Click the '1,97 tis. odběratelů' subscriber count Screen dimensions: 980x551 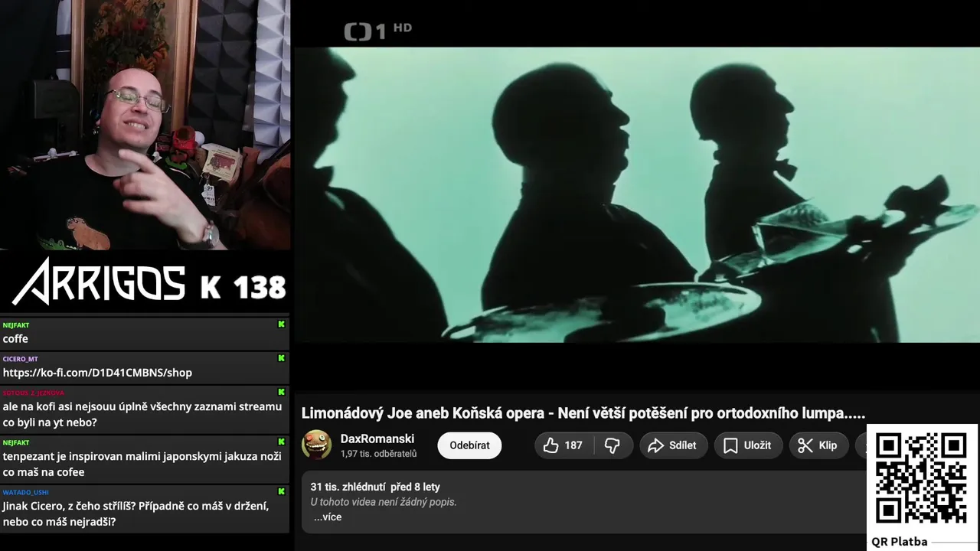tap(378, 454)
